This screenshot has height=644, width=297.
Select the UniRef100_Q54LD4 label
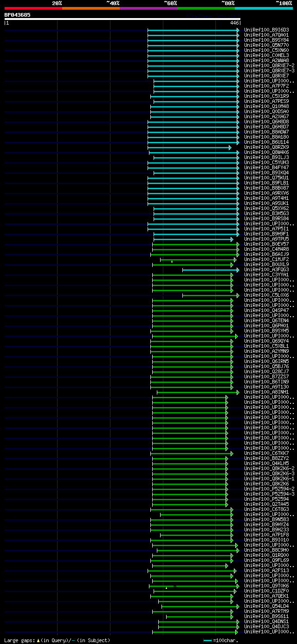pos(266,606)
